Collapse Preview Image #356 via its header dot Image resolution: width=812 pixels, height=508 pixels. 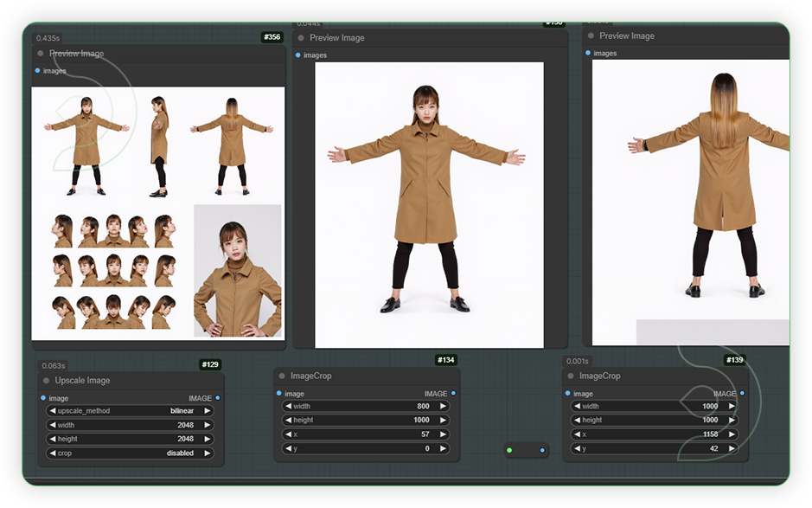(x=40, y=53)
